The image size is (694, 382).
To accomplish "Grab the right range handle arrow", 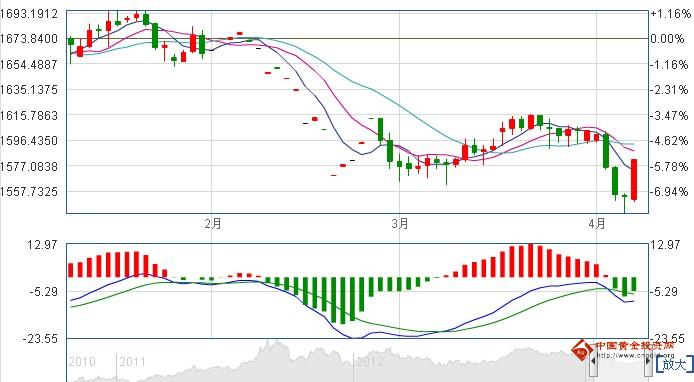I will point(648,362).
